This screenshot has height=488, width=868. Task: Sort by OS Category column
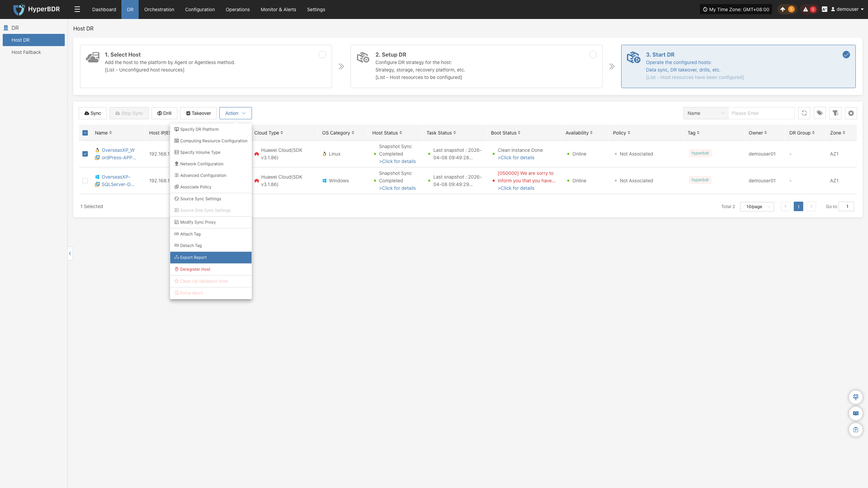[x=353, y=133]
